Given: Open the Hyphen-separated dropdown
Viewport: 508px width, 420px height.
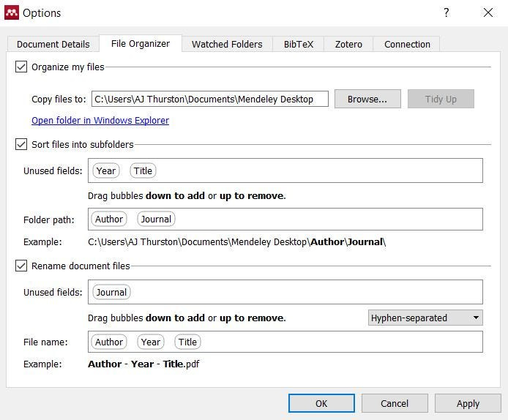Looking at the screenshot, I should tap(425, 318).
